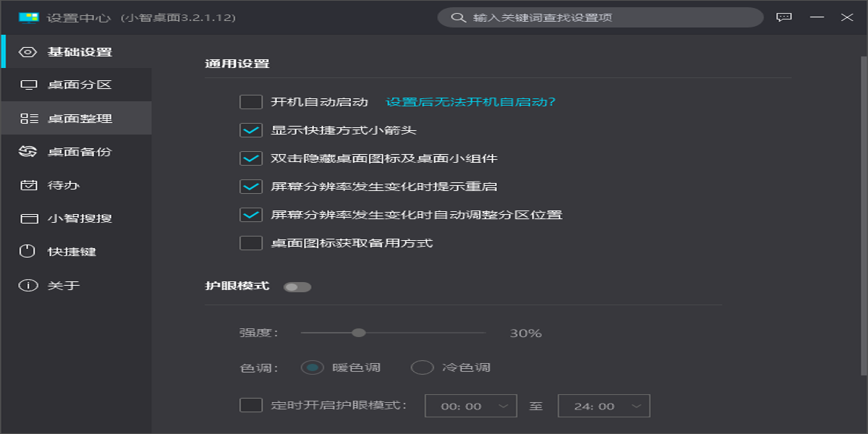The height and width of the screenshot is (434, 868).
Task: Adjust the 强度 intensity slider handle
Action: (358, 333)
